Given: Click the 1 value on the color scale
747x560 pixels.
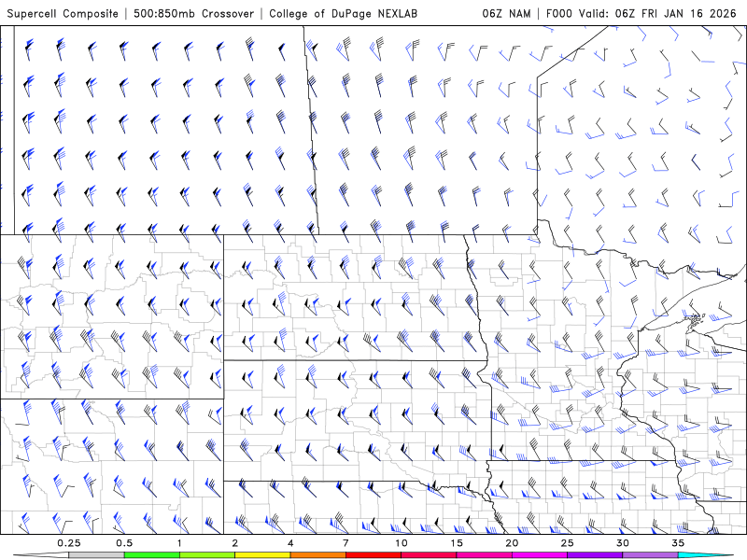Looking at the screenshot, I should pos(179,543).
